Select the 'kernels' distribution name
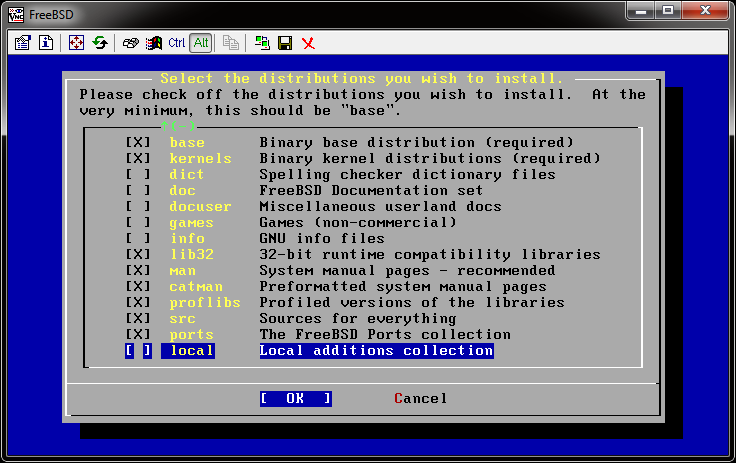 point(200,158)
